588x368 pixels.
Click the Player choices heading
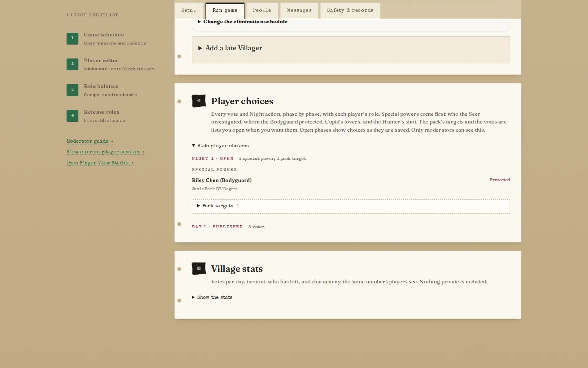(242, 101)
